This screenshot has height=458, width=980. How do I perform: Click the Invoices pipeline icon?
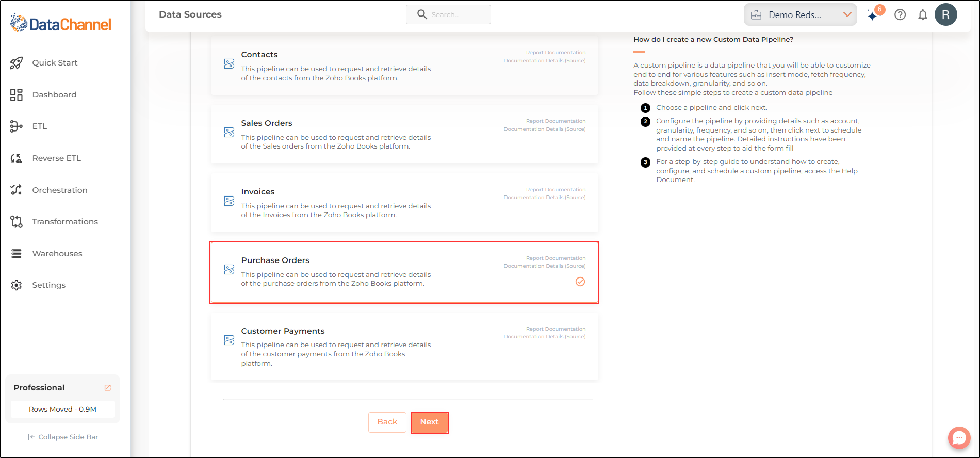230,201
